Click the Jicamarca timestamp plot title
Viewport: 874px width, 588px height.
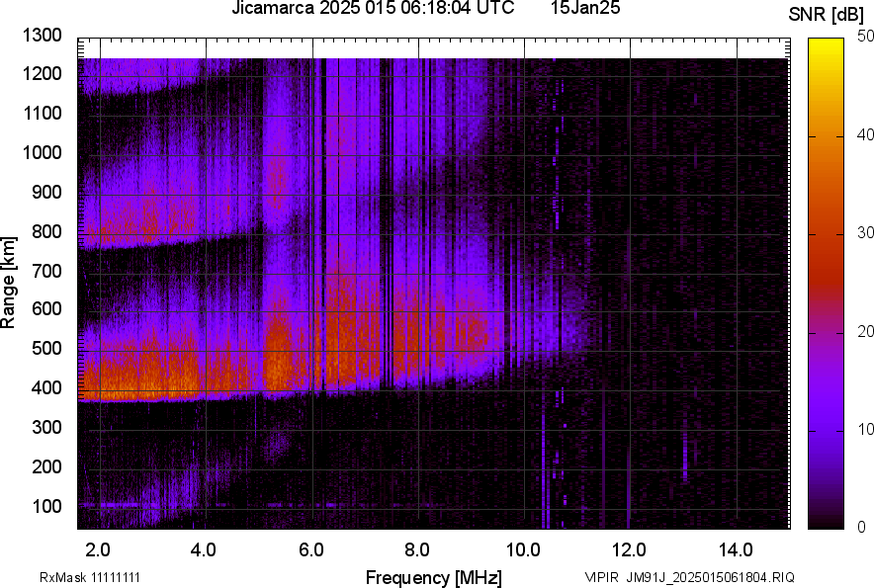click(x=373, y=9)
